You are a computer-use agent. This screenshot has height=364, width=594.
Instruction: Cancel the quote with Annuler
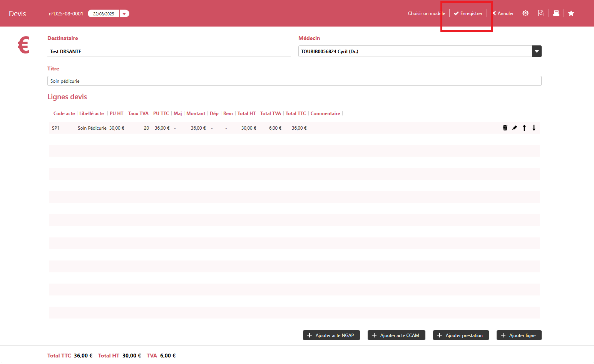click(x=503, y=13)
